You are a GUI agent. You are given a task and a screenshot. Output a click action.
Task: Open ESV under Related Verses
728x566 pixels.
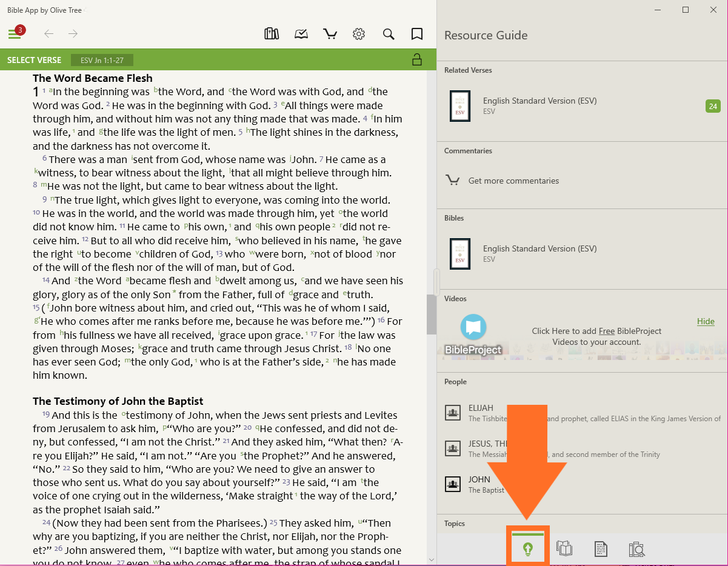tap(539, 105)
